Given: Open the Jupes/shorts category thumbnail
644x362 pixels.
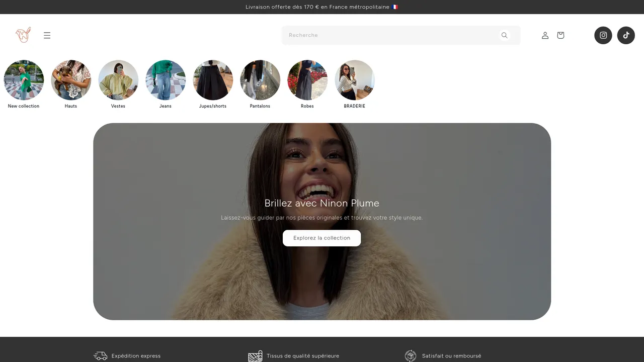Looking at the screenshot, I should pos(213,80).
